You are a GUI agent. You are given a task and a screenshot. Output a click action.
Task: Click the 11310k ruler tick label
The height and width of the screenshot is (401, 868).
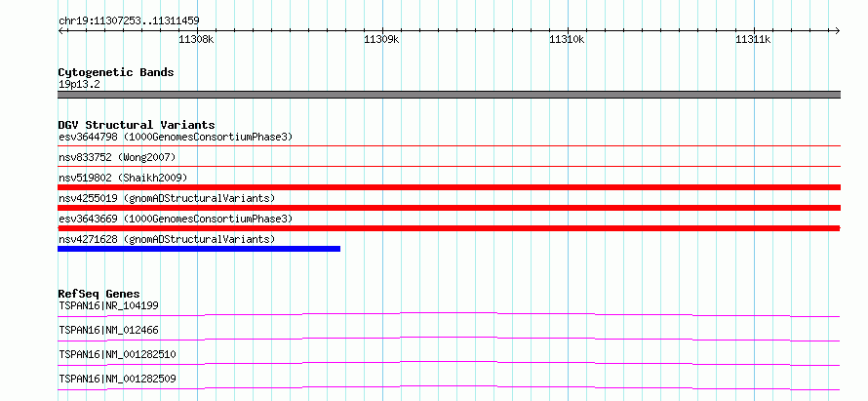[567, 40]
